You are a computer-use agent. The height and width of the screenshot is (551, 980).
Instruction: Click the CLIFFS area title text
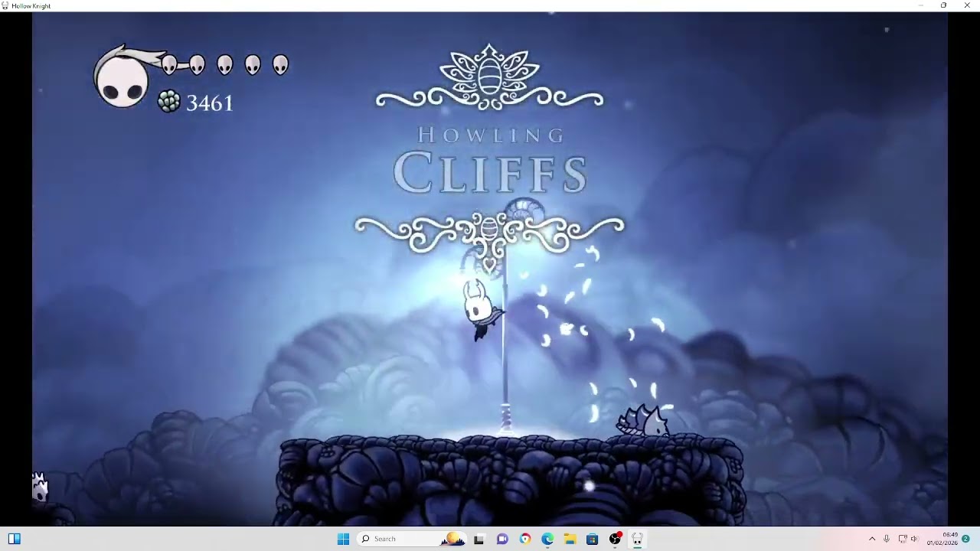(x=491, y=174)
